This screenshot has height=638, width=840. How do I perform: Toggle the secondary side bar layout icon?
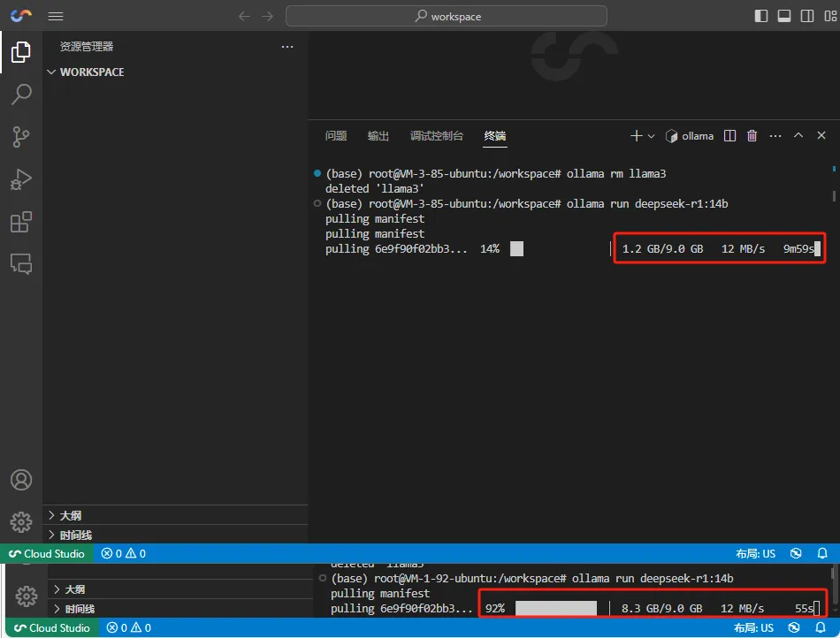tap(806, 16)
